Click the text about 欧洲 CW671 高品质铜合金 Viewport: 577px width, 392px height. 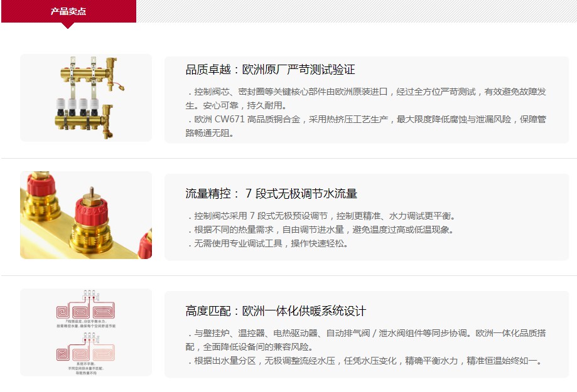click(366, 126)
